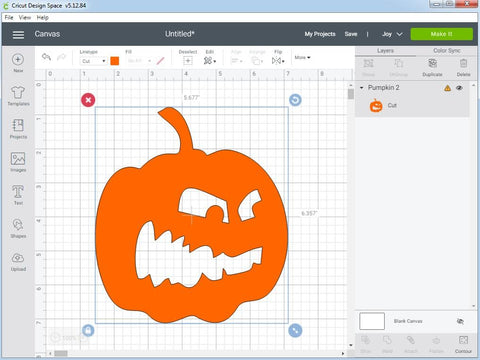Toggle the lock proportions handle
Screen dimensions: 480x360
(88, 330)
